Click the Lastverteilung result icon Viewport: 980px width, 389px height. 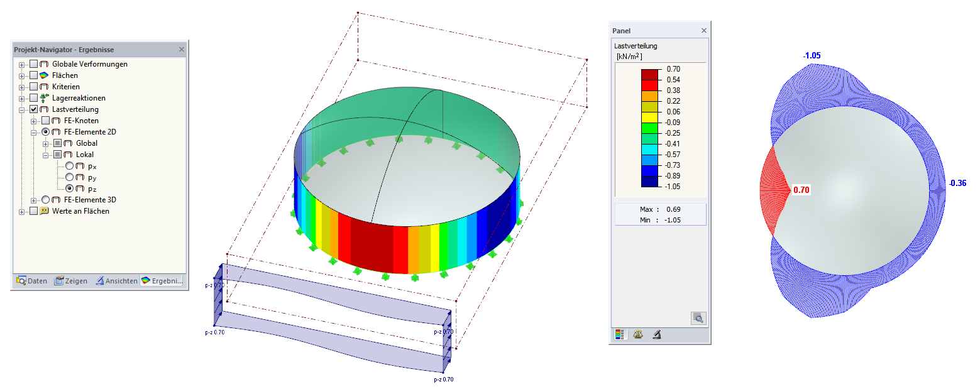pyautogui.click(x=45, y=109)
